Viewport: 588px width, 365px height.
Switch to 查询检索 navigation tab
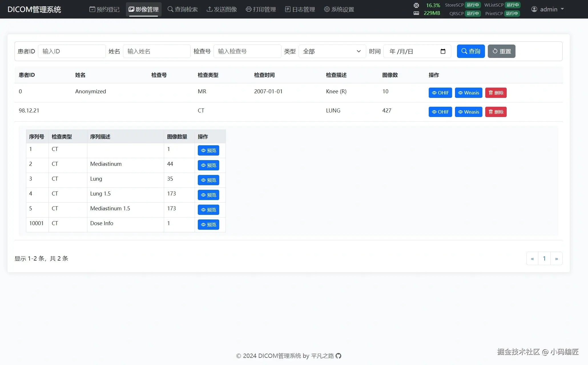[183, 9]
